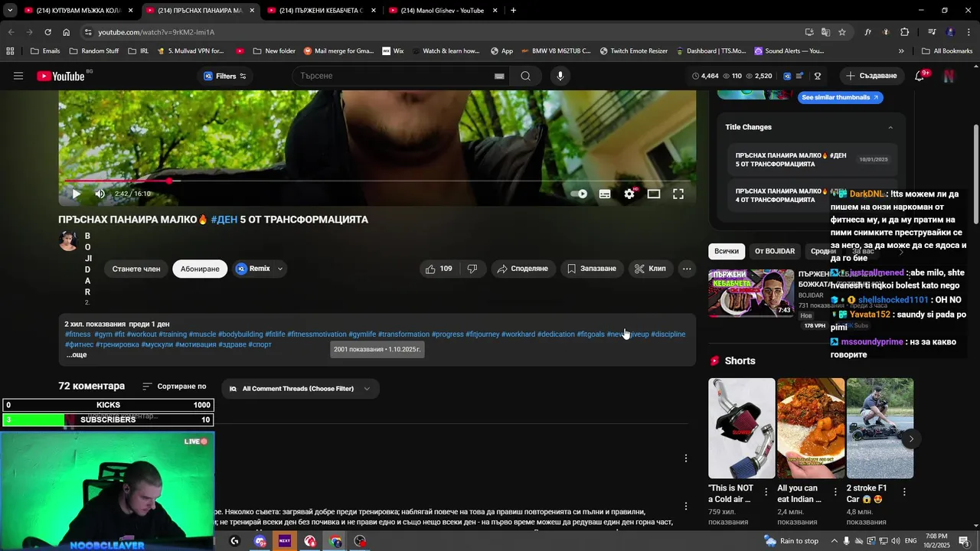The image size is (980, 551).
Task: Open the Twitch Emote Resizer bookmark
Action: 634,51
